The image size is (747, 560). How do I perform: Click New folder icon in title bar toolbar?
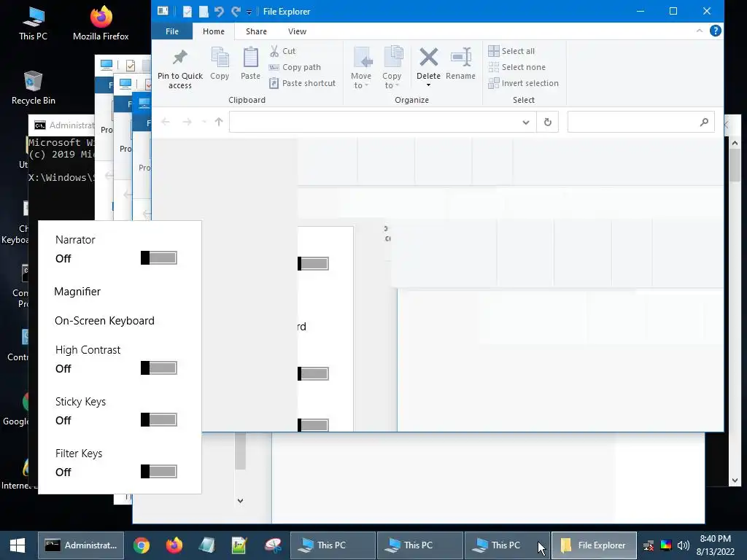pyautogui.click(x=204, y=12)
